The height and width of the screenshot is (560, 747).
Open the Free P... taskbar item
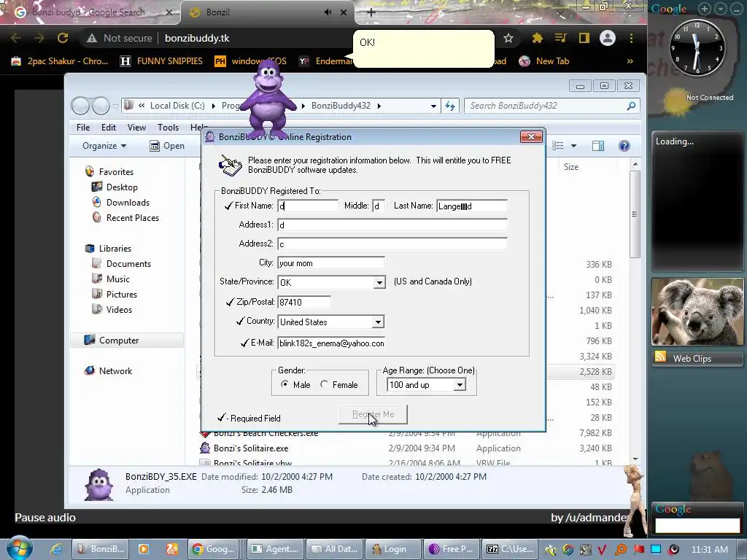click(x=451, y=549)
